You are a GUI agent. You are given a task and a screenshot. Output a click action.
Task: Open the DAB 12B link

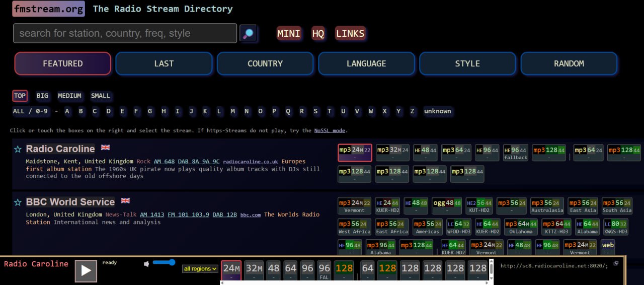pos(225,215)
